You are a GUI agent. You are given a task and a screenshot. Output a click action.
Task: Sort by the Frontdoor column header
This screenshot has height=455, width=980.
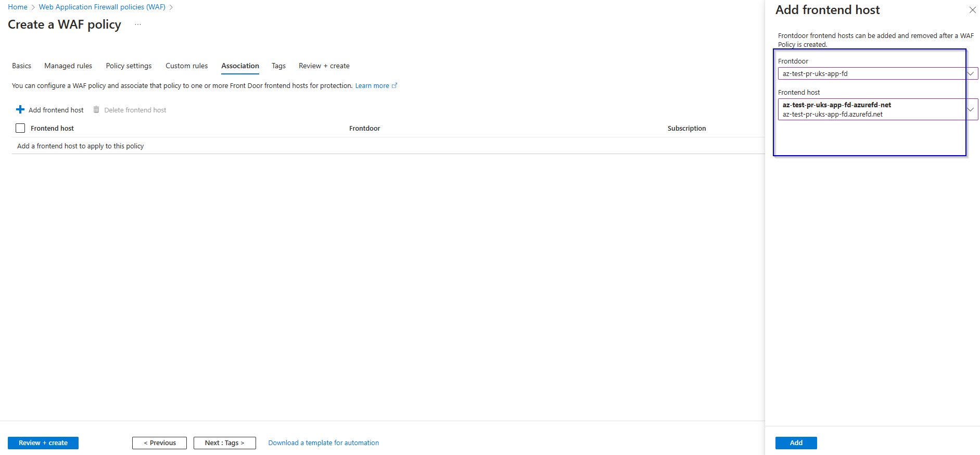tap(365, 128)
